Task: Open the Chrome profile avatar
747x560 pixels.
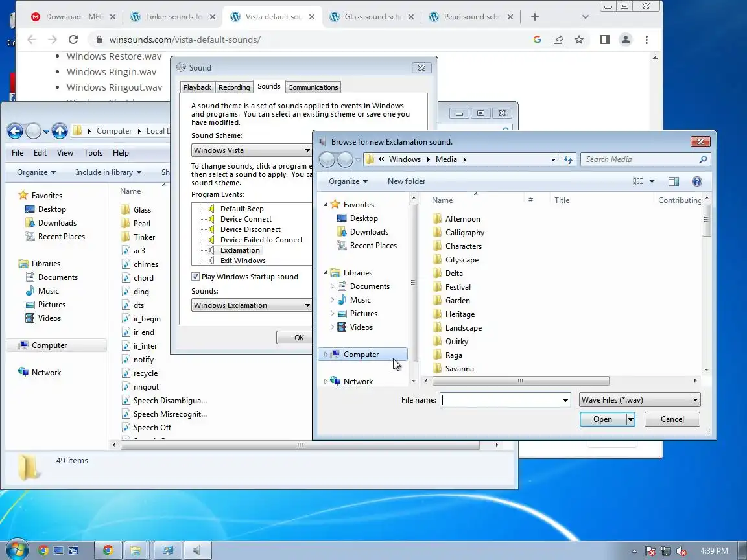Action: click(626, 40)
